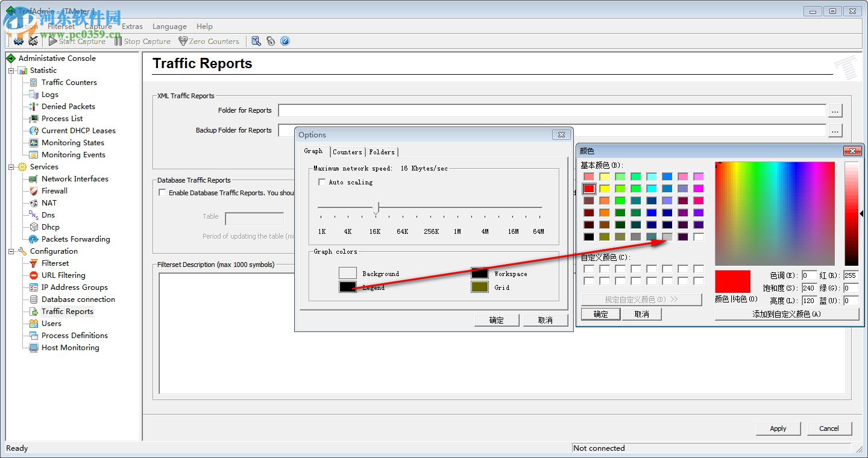Open the Extras menu

(x=132, y=27)
